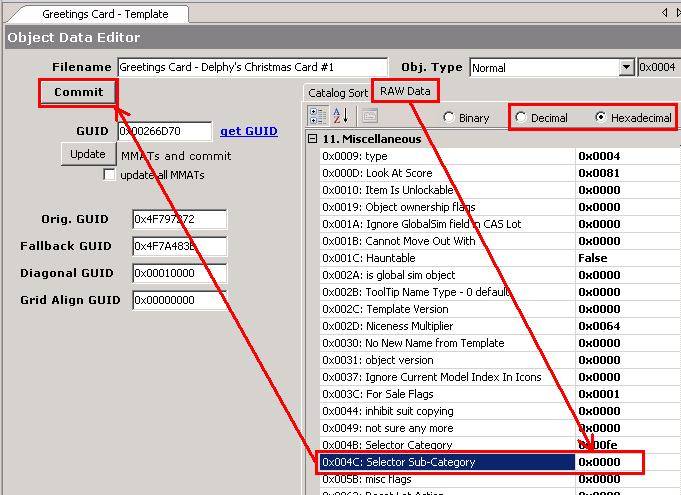Click the Fallback GUID input field
The image size is (681, 495).
click(179, 246)
